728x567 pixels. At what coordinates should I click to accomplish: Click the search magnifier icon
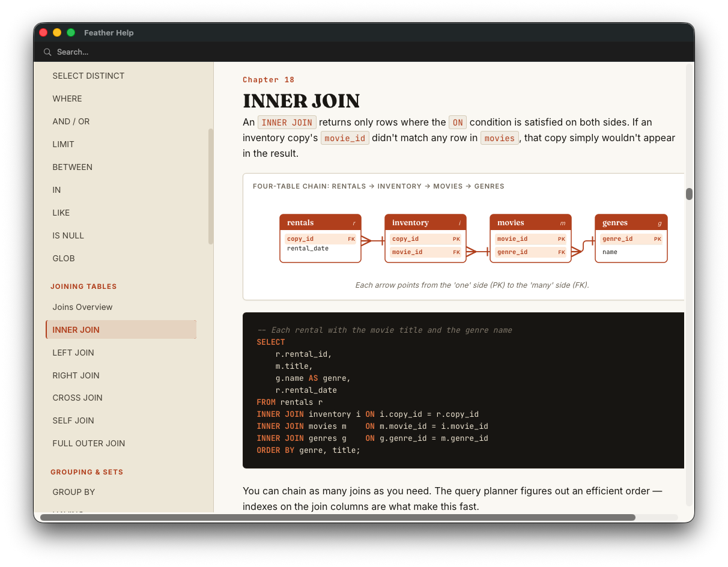pyautogui.click(x=47, y=52)
